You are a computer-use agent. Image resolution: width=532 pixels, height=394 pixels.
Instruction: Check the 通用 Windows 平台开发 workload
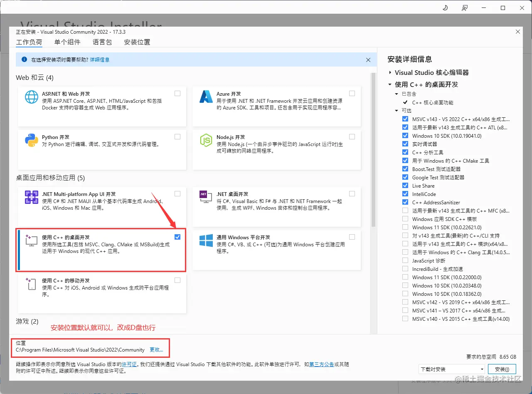coord(352,237)
